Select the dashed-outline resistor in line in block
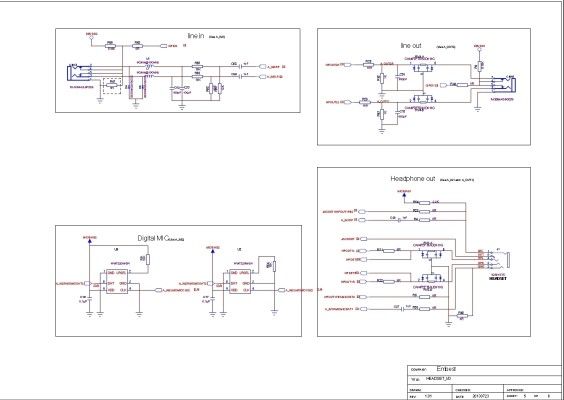 coord(112,86)
